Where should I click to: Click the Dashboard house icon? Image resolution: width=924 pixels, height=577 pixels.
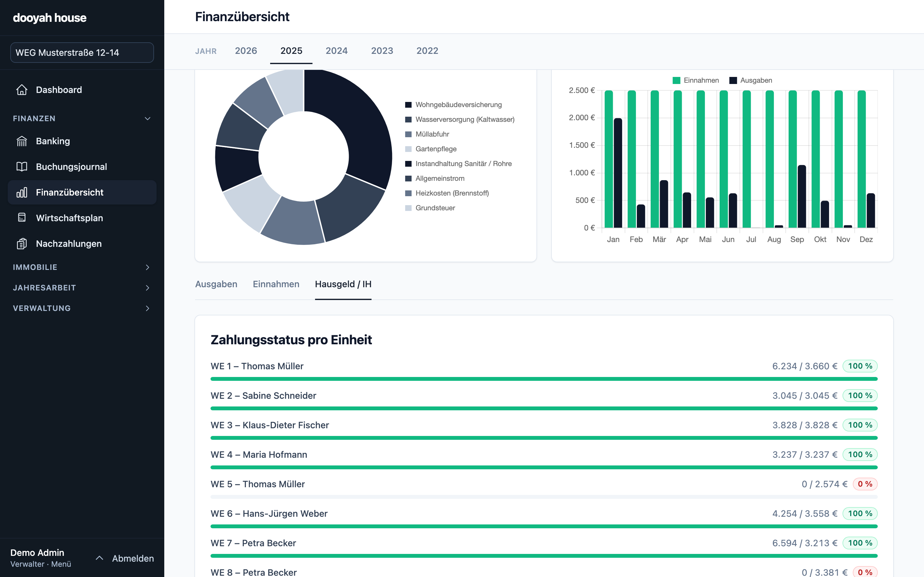pos(22,90)
